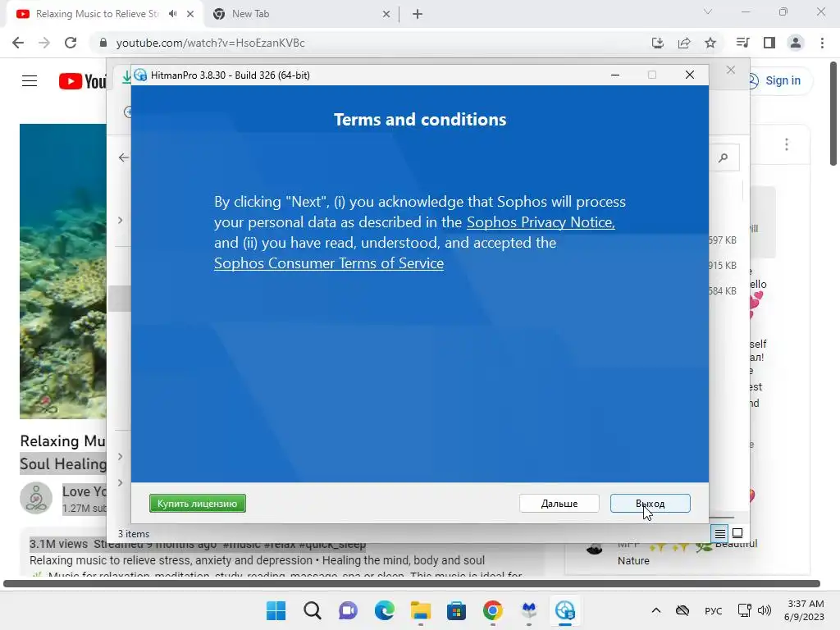Open a new browser tab
840x630 pixels.
(418, 14)
